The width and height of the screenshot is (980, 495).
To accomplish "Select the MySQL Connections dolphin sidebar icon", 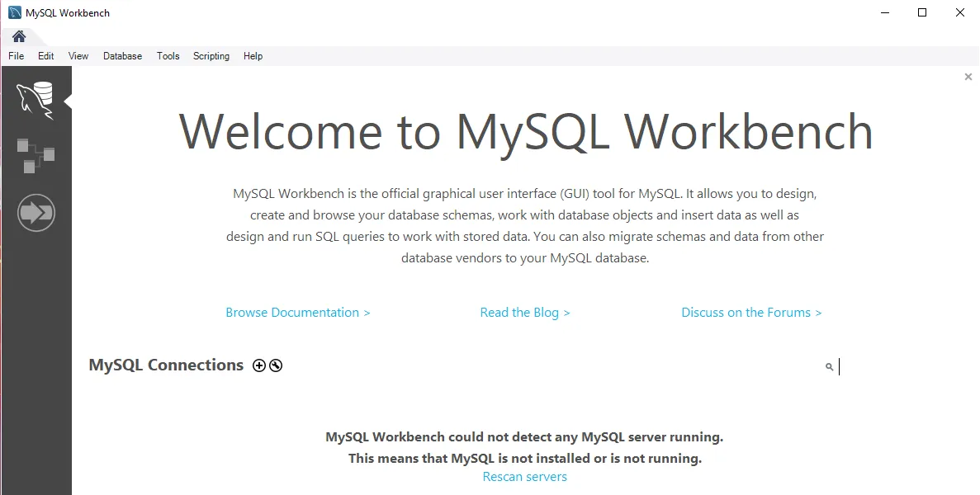I will (x=36, y=101).
